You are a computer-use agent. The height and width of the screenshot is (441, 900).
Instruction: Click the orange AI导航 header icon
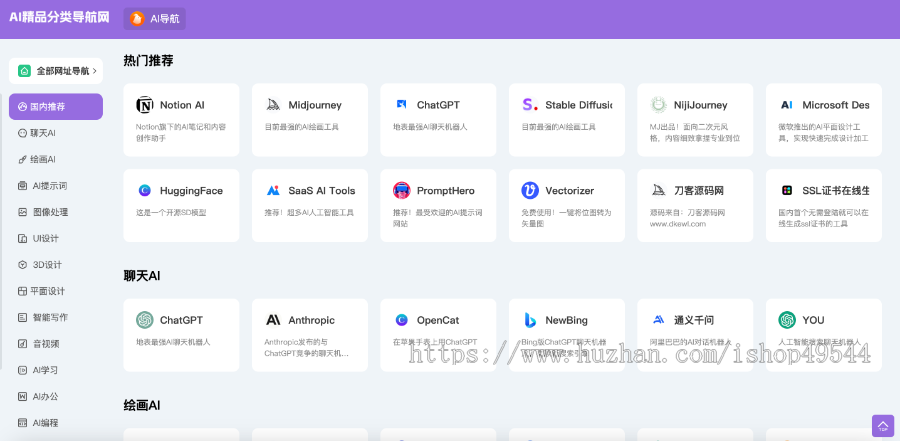[137, 18]
